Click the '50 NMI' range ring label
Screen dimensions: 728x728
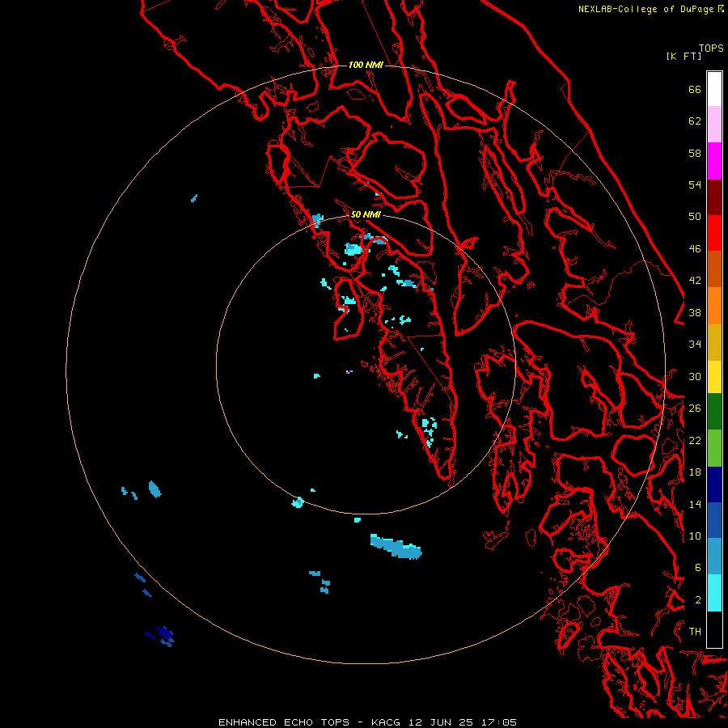pos(366,214)
